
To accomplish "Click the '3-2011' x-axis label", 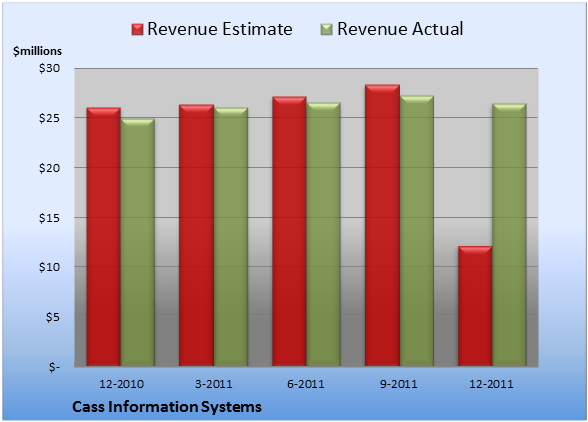I will (214, 384).
